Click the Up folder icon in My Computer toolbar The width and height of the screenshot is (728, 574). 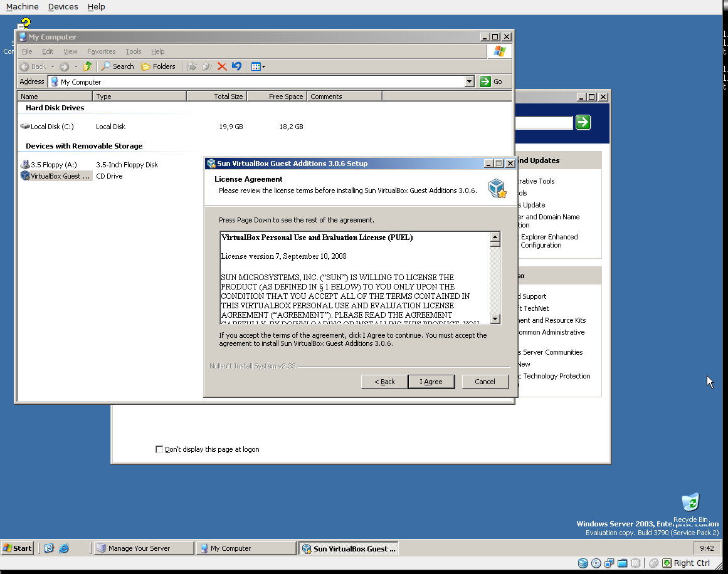coord(87,66)
